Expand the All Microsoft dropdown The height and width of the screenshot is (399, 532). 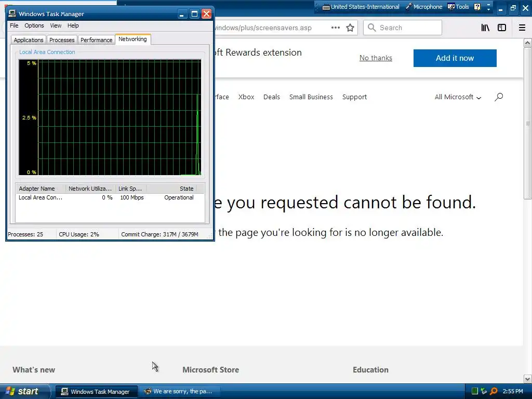[458, 97]
